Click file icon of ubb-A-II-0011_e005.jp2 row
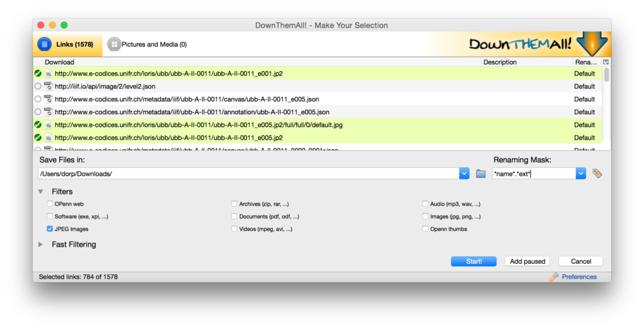The image size is (644, 329). pos(48,137)
